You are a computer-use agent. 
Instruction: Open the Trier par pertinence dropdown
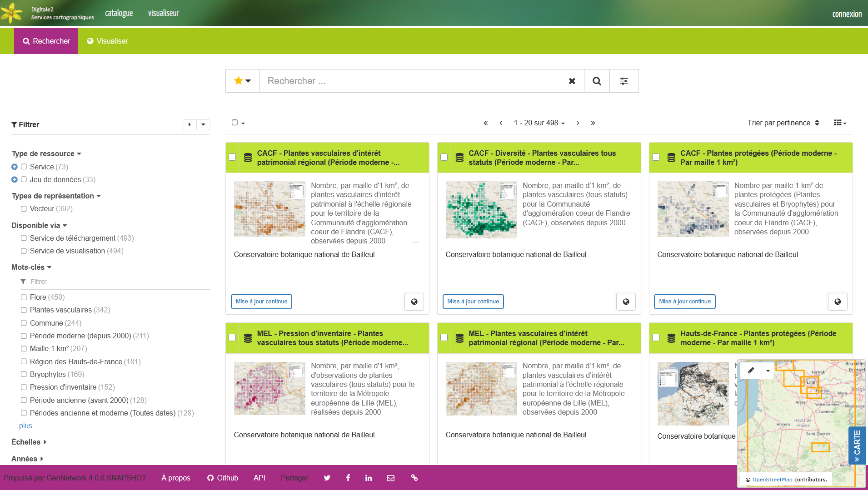tap(783, 123)
